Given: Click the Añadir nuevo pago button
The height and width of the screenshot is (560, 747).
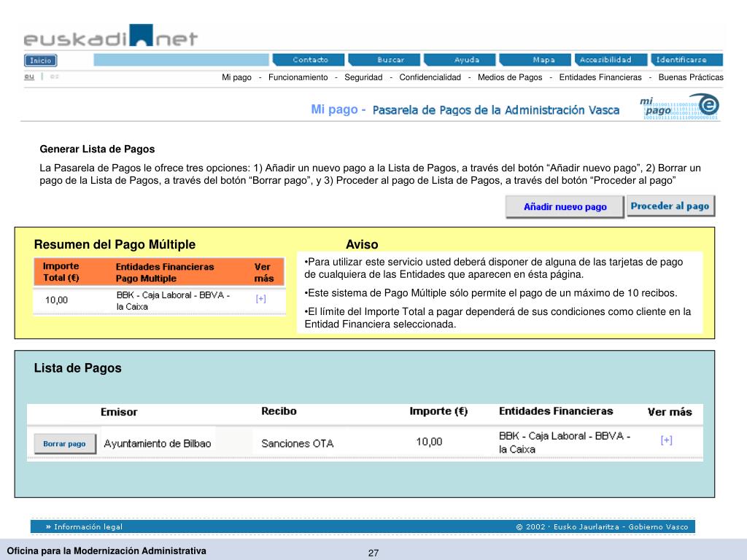Looking at the screenshot, I should (x=565, y=207).
